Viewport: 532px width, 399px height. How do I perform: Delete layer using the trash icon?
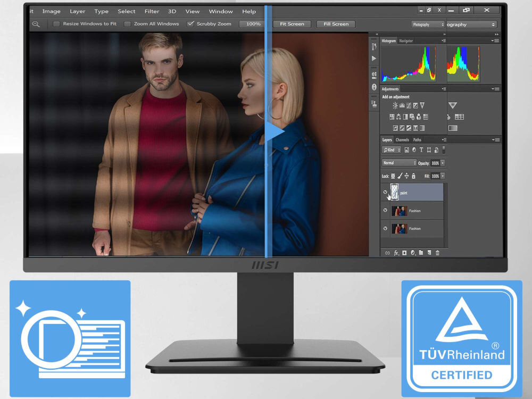[437, 253]
